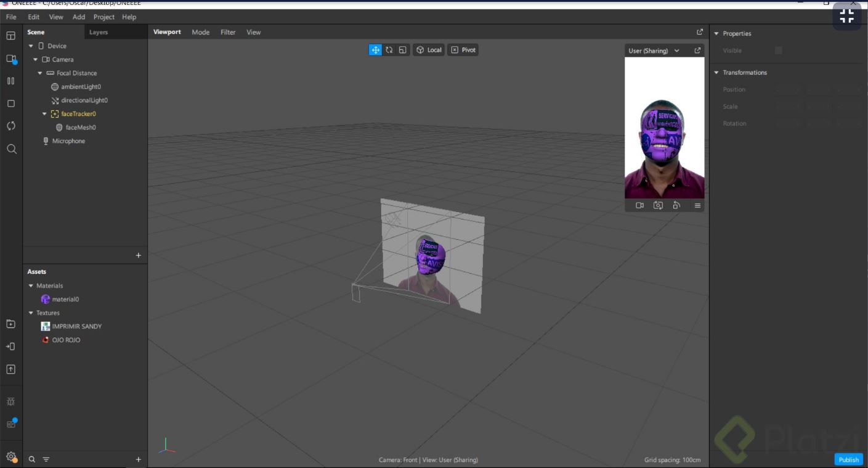Open the workspace layout switcher

pos(10,36)
